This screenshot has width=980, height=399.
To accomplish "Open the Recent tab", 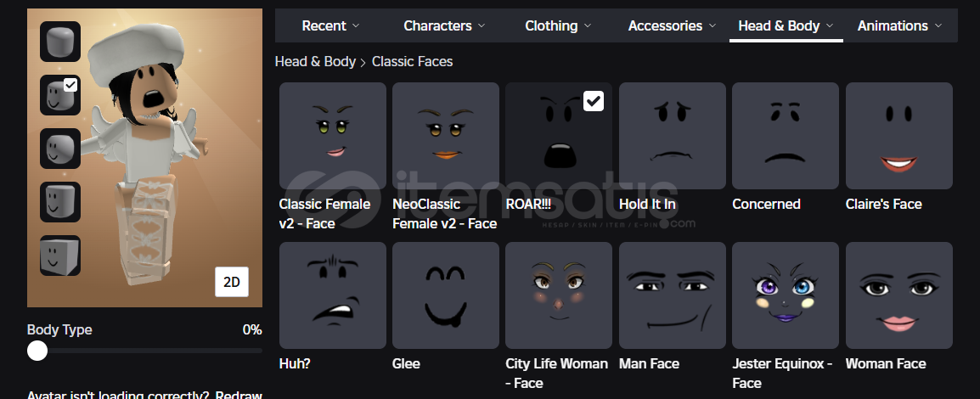I will [x=330, y=25].
